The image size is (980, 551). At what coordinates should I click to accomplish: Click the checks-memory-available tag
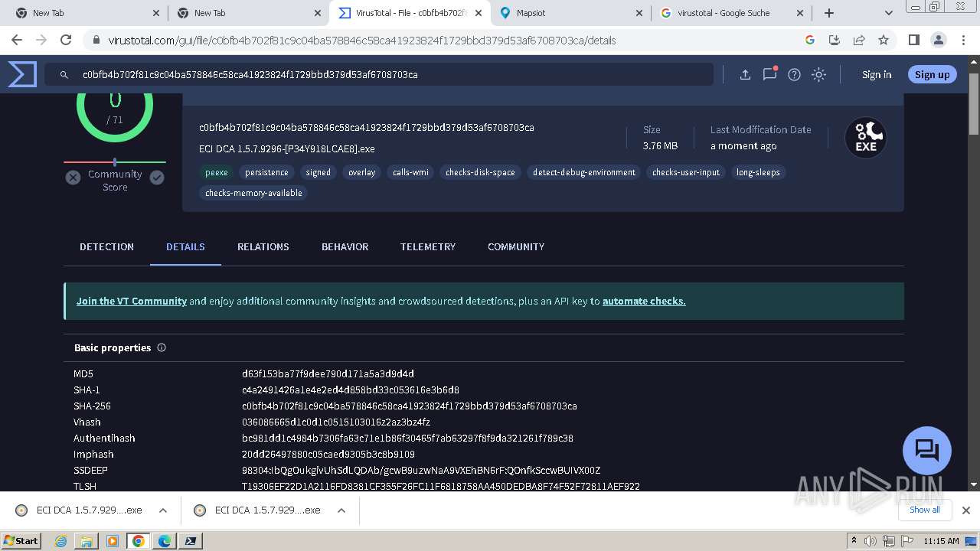253,193
